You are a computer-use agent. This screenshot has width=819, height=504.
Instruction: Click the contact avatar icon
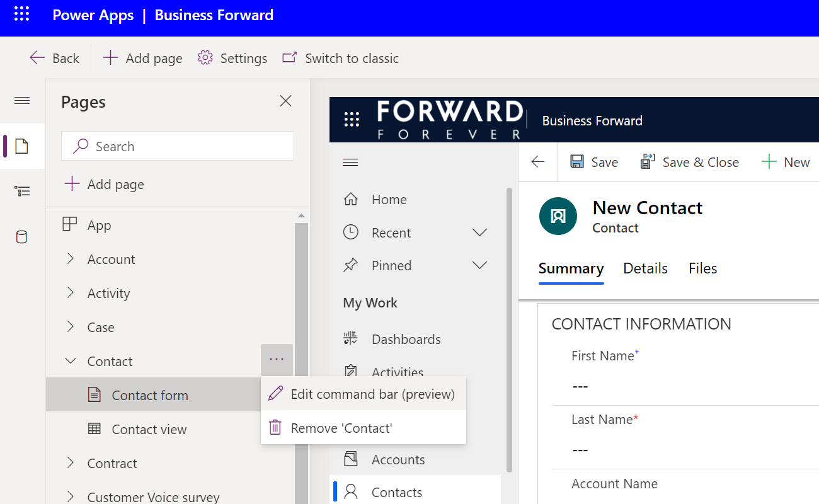point(558,216)
